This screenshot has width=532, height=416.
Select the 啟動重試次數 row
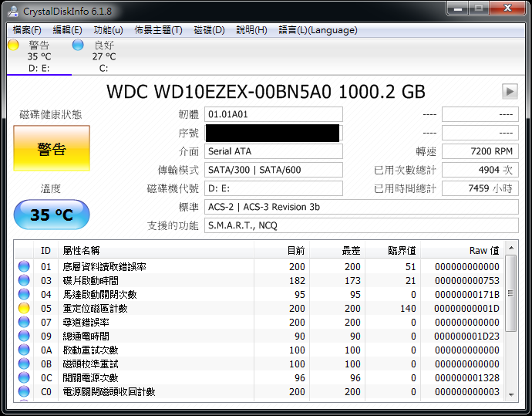(x=260, y=350)
